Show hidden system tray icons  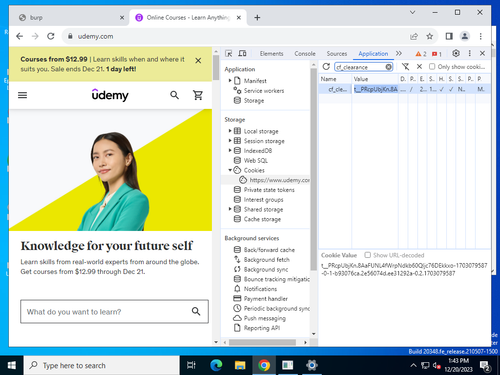click(x=413, y=365)
